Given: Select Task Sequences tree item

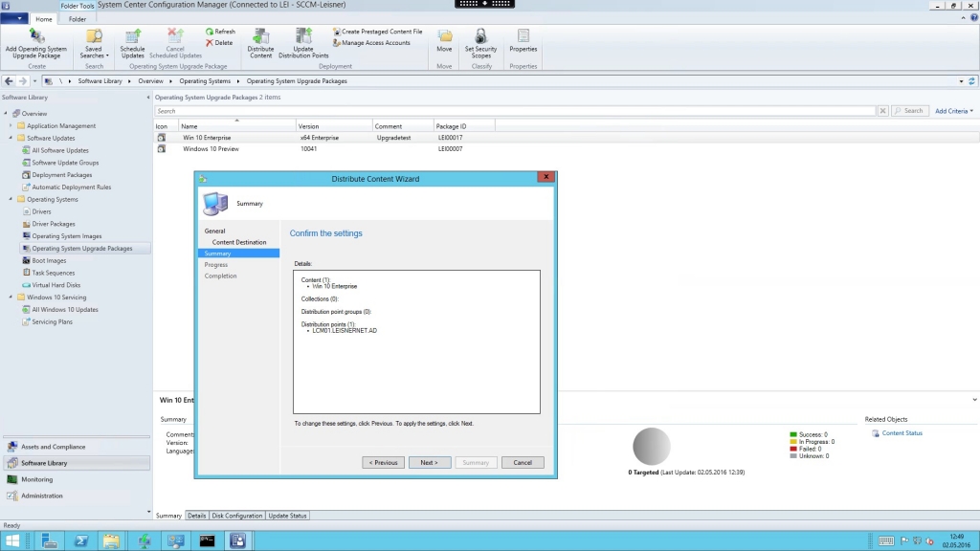Looking at the screenshot, I should point(54,273).
